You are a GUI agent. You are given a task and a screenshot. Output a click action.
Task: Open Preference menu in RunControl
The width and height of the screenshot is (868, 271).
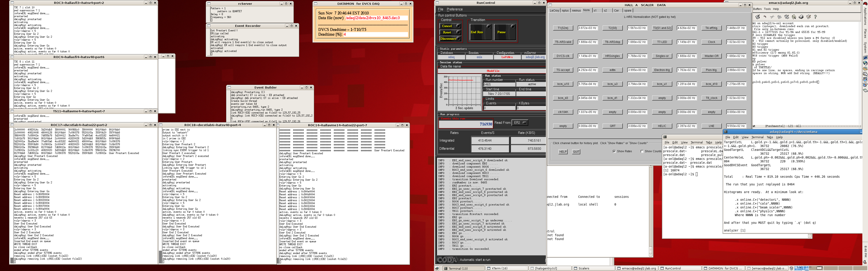pyautogui.click(x=455, y=9)
